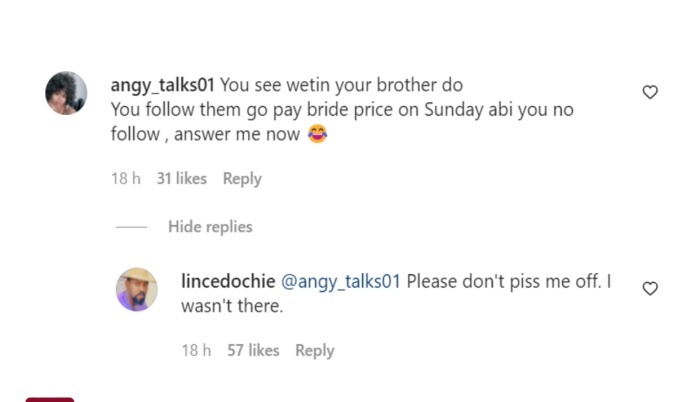Tap the heart on lincedochie's reply
The image size is (700, 402).
[x=650, y=288]
